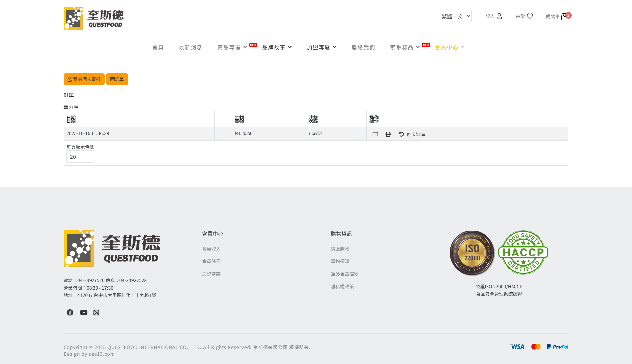Click the print order icon
Screen dimensions: 632x364
(x=388, y=134)
